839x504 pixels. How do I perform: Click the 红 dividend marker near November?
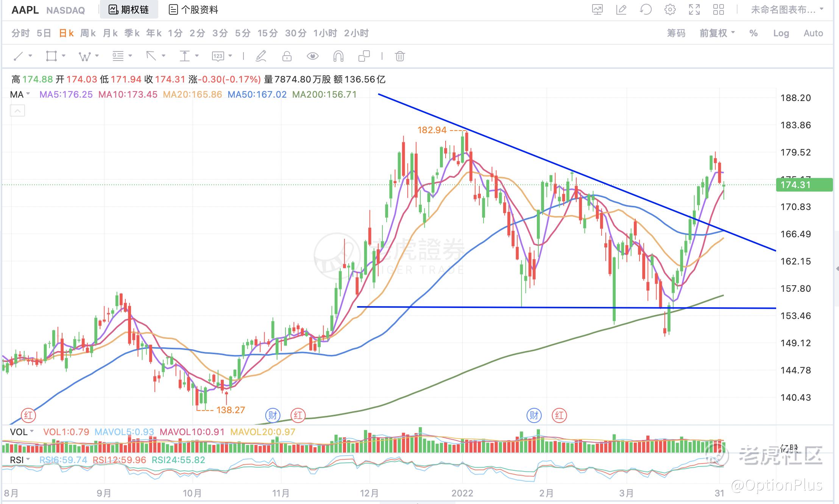click(x=298, y=415)
